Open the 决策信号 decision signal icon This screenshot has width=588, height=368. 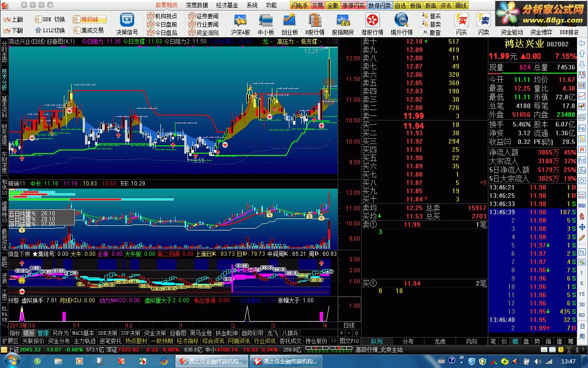127,21
